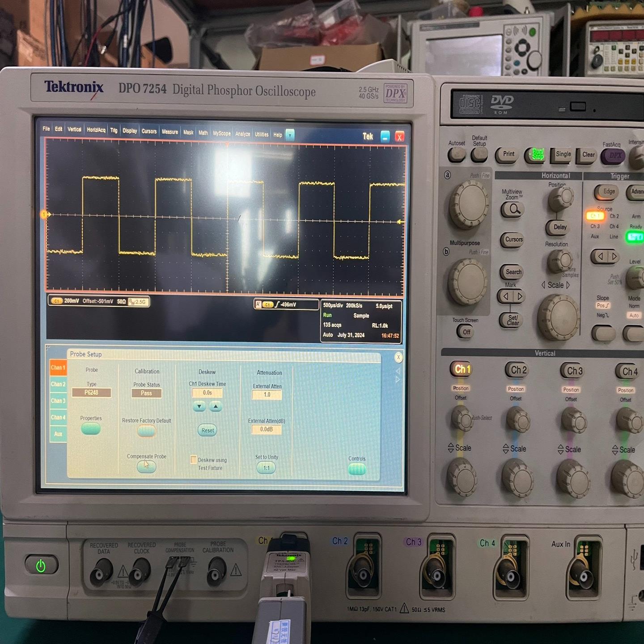Open the Edit menu
The image size is (644, 644).
click(59, 129)
